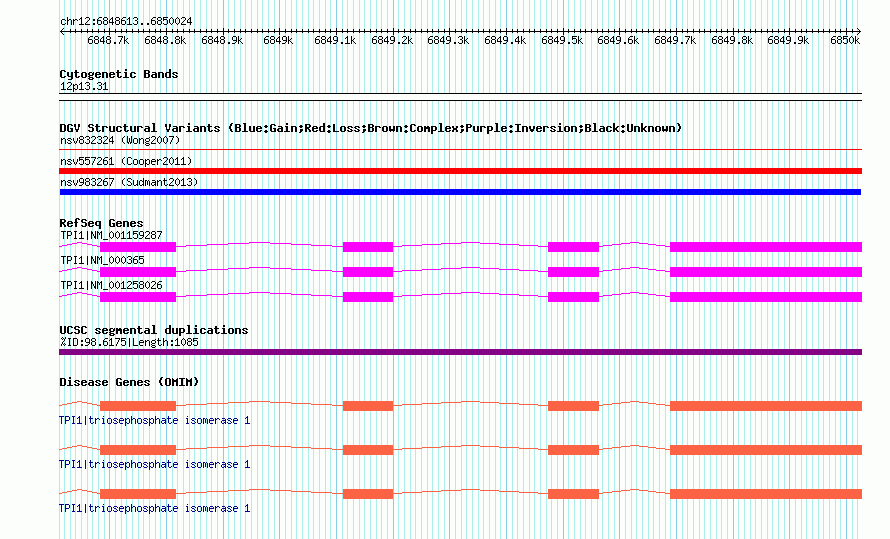Click the UCSC segmental duplications track title

tap(154, 330)
